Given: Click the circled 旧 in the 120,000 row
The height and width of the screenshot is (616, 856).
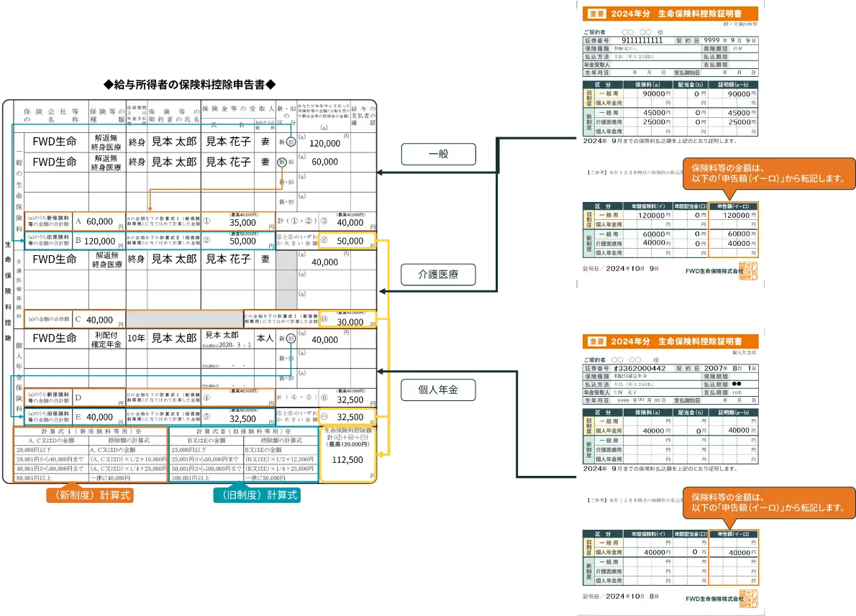Looking at the screenshot, I should tap(291, 142).
